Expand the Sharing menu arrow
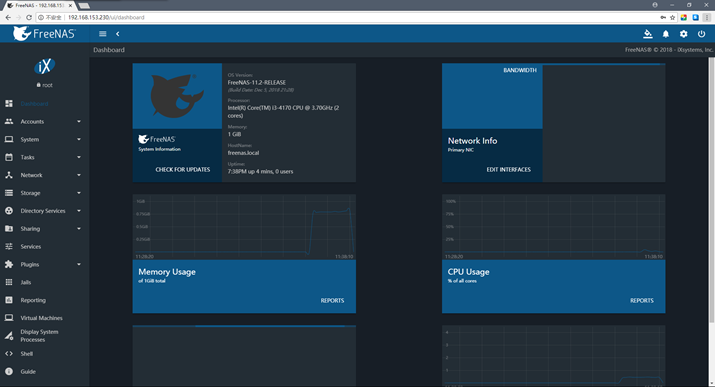 [79, 228]
